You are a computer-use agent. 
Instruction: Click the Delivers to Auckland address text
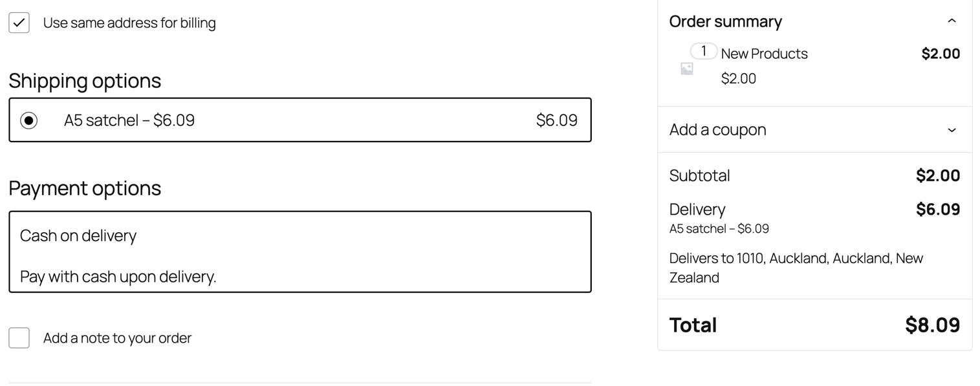click(x=796, y=268)
